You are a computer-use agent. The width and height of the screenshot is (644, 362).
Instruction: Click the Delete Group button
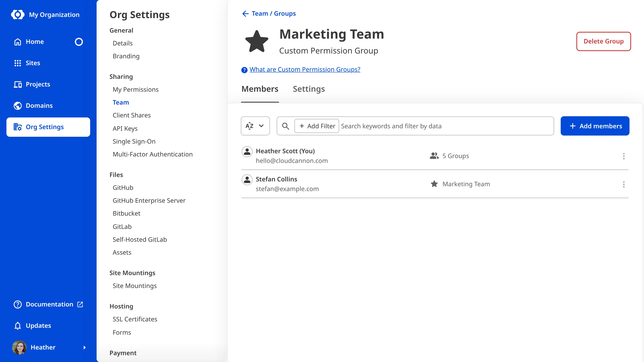coord(604,41)
